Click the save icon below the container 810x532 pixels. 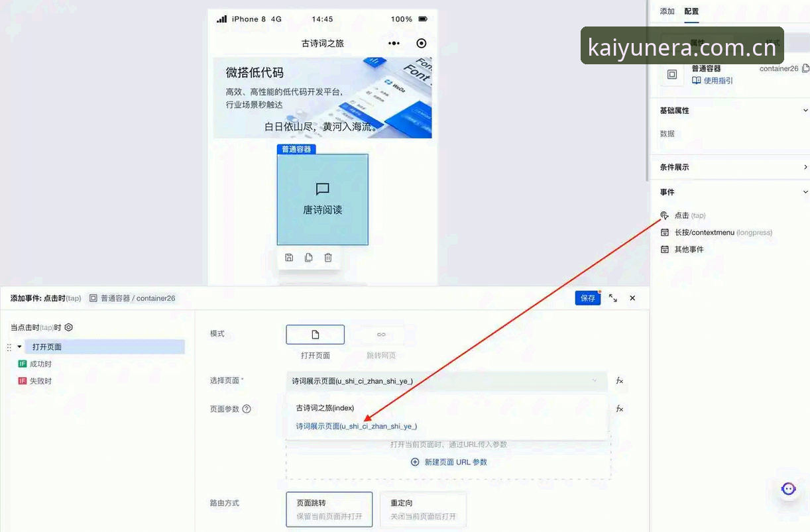[289, 258]
